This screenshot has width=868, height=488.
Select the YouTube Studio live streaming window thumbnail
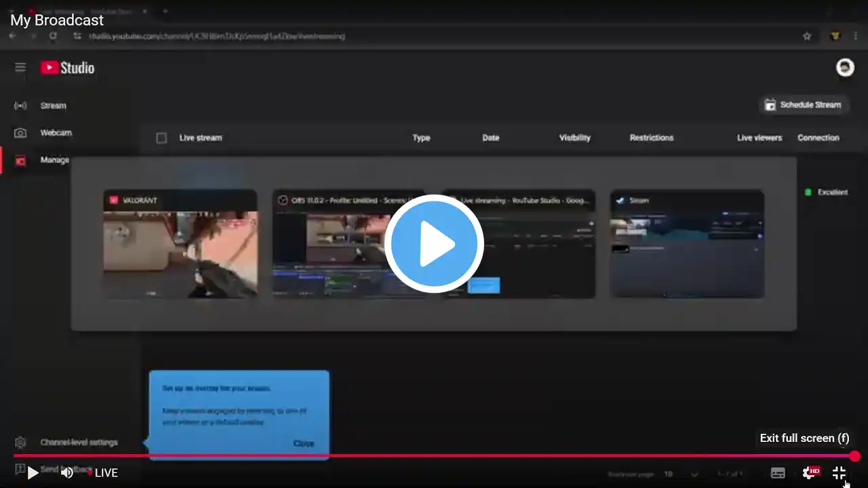click(x=519, y=244)
